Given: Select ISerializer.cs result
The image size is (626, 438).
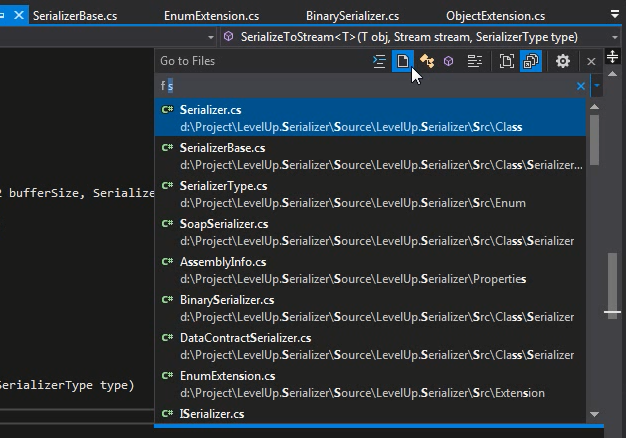Looking at the screenshot, I should tap(370, 414).
